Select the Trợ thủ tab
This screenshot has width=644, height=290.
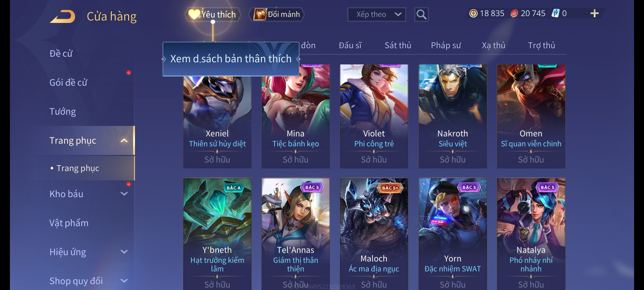(541, 45)
